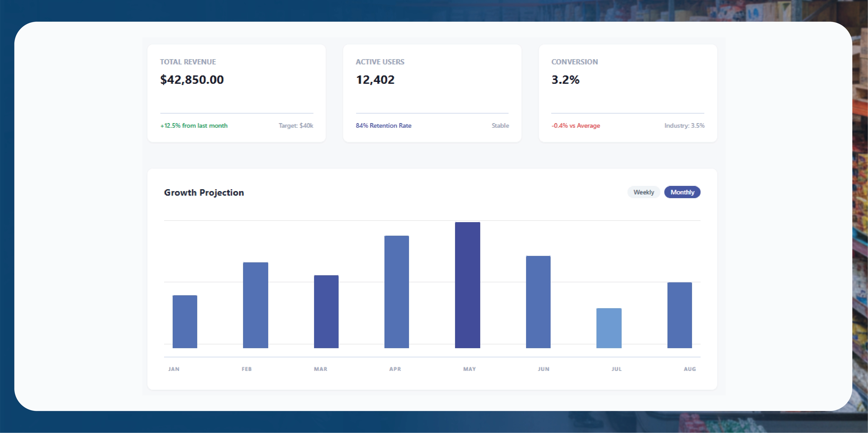Screen dimensions: 868x433
Task: Click the 84% Retention Rate label
Action: click(383, 125)
